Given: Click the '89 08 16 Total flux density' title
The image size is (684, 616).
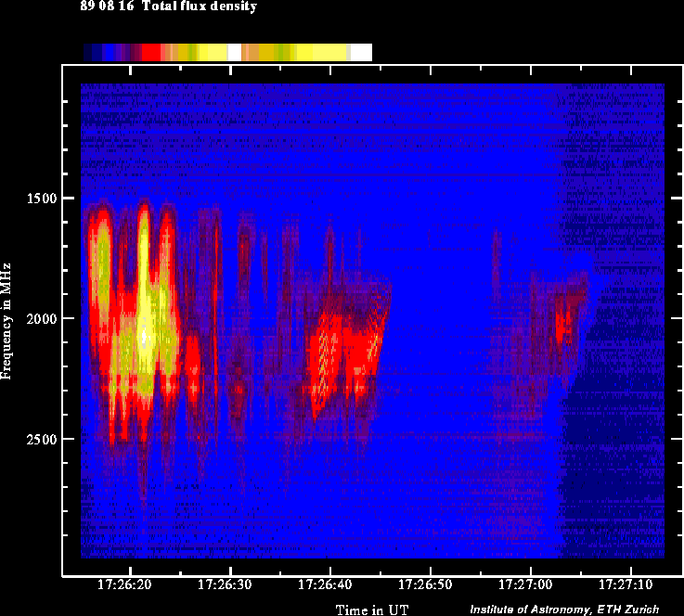Looking at the screenshot, I should coord(168,6).
